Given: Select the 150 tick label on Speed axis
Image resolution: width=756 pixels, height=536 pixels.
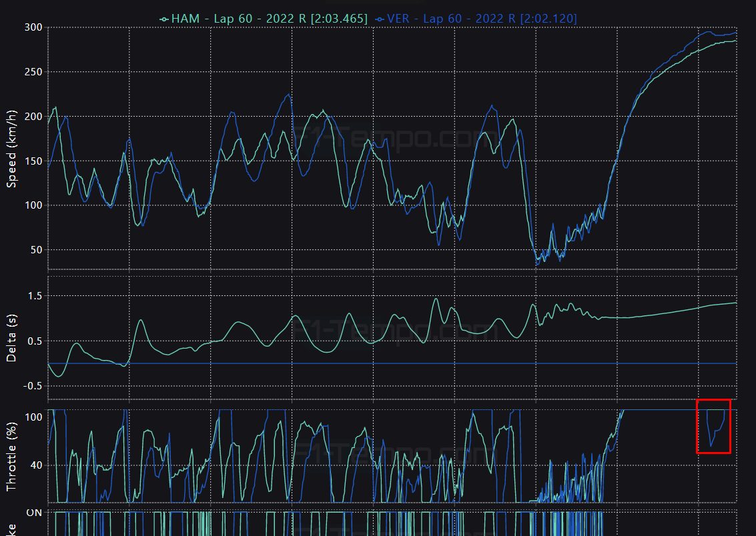Looking at the screenshot, I should [33, 161].
